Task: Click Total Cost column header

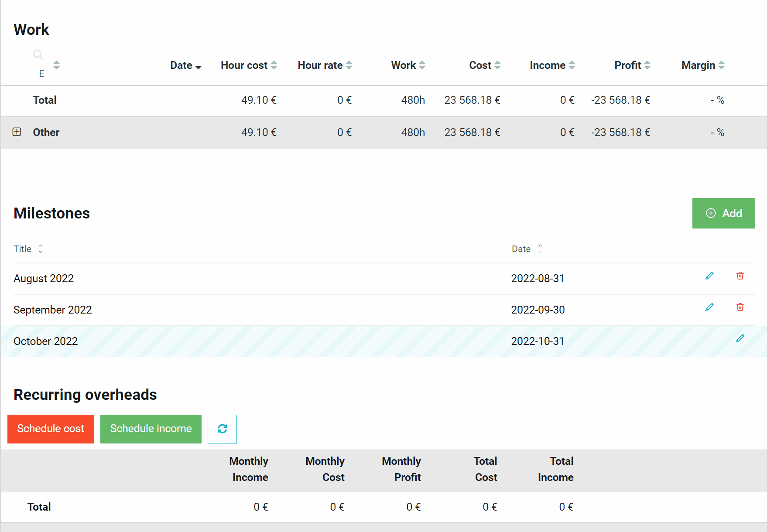Action: point(486,469)
